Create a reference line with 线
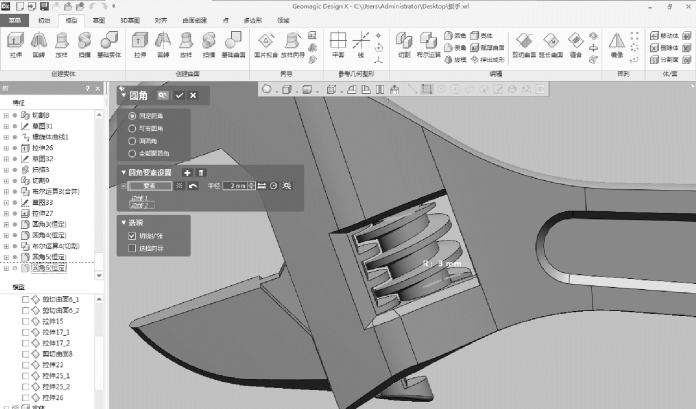Viewport: 696px width, 409px height. coord(361,45)
